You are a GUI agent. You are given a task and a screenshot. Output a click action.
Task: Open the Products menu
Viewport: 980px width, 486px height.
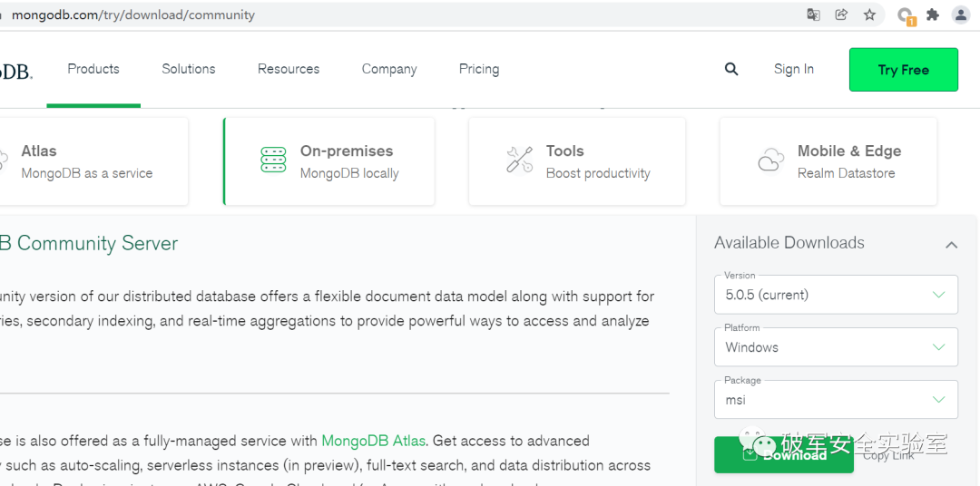coord(93,69)
